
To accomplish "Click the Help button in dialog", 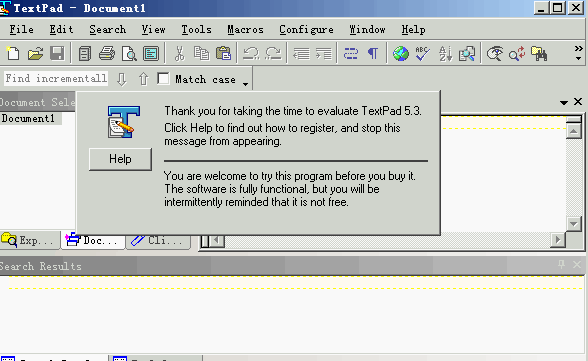I will (120, 159).
